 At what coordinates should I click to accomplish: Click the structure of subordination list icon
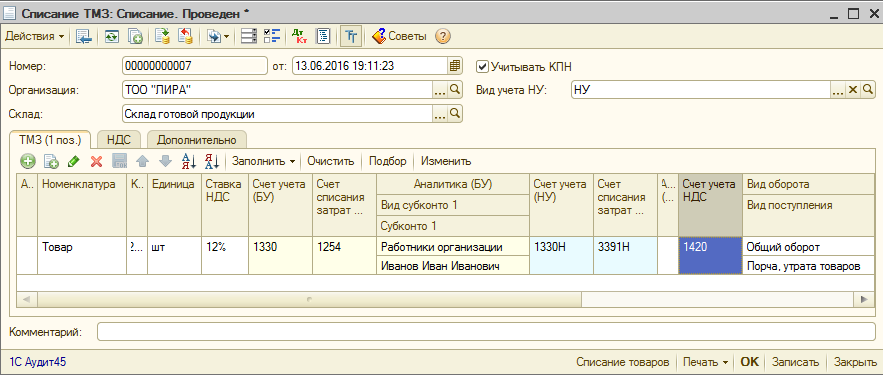pos(248,37)
